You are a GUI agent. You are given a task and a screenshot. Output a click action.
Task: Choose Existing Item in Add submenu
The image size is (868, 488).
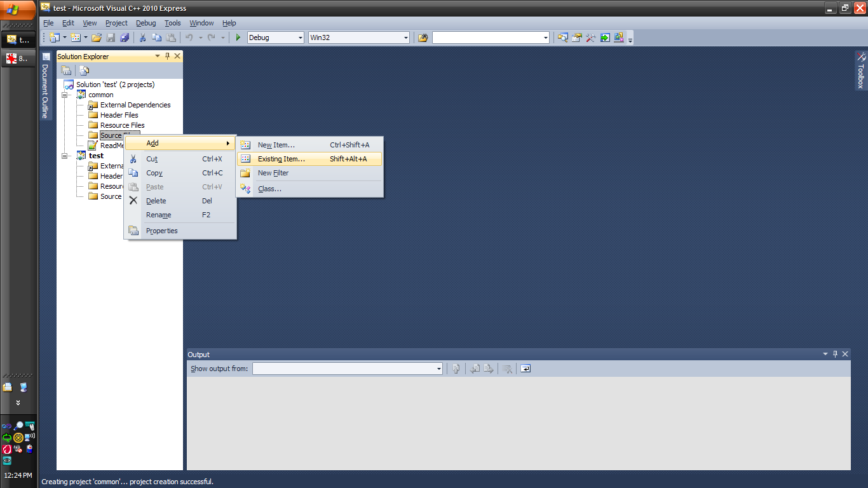click(x=310, y=159)
